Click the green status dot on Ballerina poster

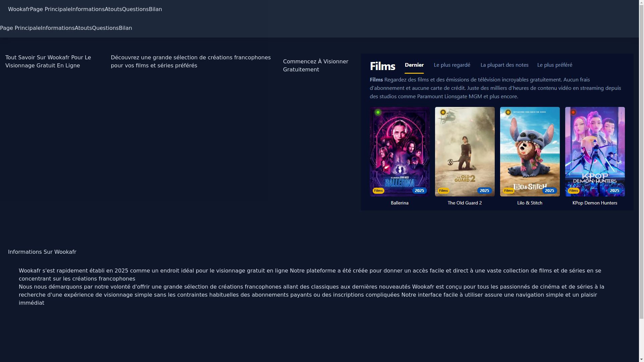pyautogui.click(x=378, y=112)
